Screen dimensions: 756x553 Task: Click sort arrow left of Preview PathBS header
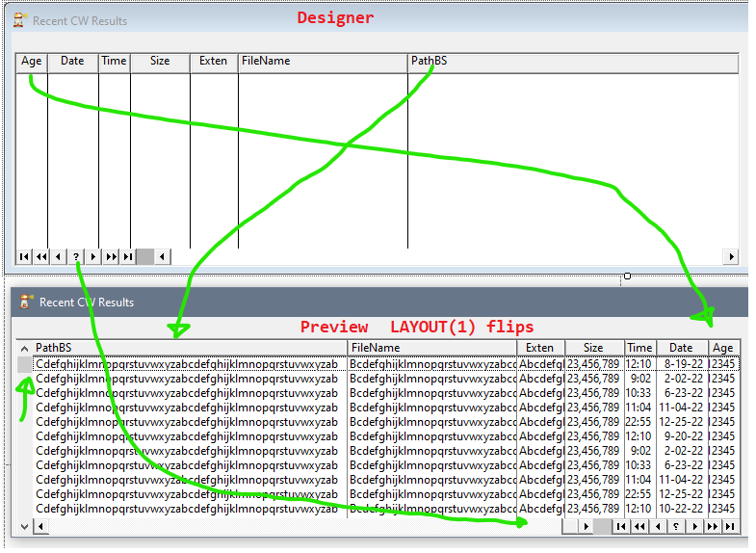pyautogui.click(x=24, y=348)
